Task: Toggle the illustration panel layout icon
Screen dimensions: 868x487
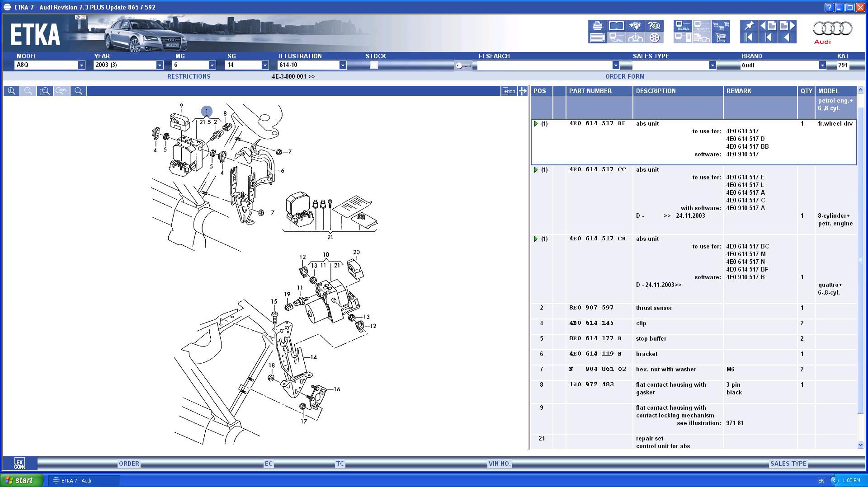Action: click(x=509, y=91)
